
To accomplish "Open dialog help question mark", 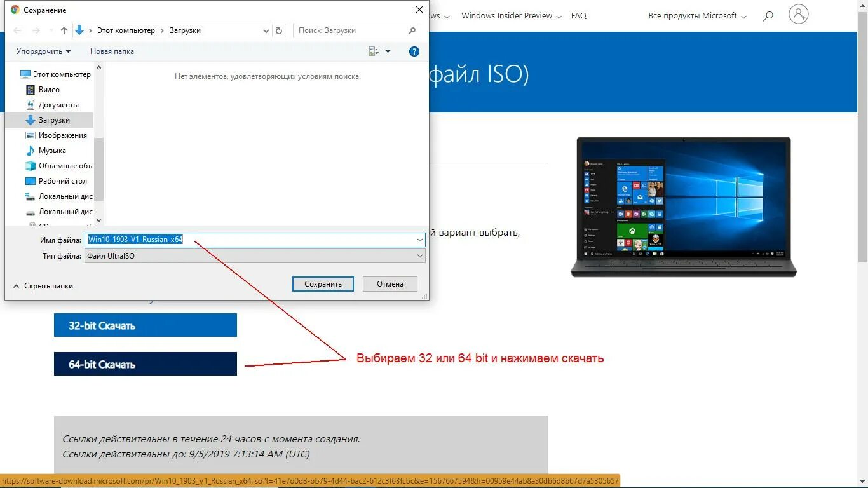I will pyautogui.click(x=414, y=51).
